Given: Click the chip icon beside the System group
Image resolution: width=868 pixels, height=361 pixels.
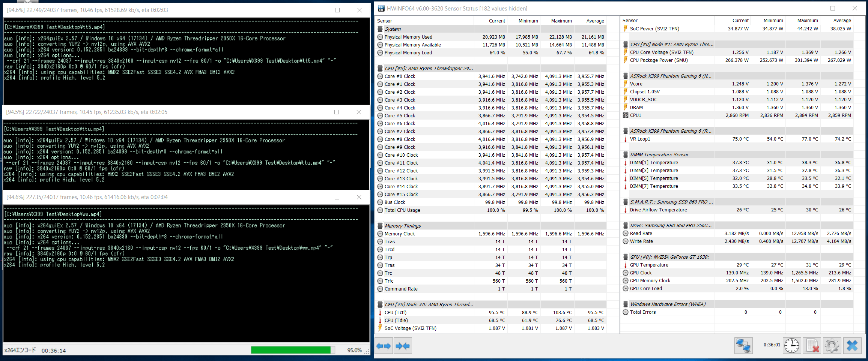Looking at the screenshot, I should click(380, 29).
